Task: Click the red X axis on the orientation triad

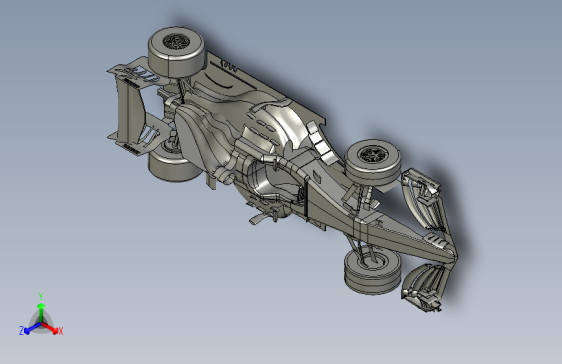Action: (52, 329)
